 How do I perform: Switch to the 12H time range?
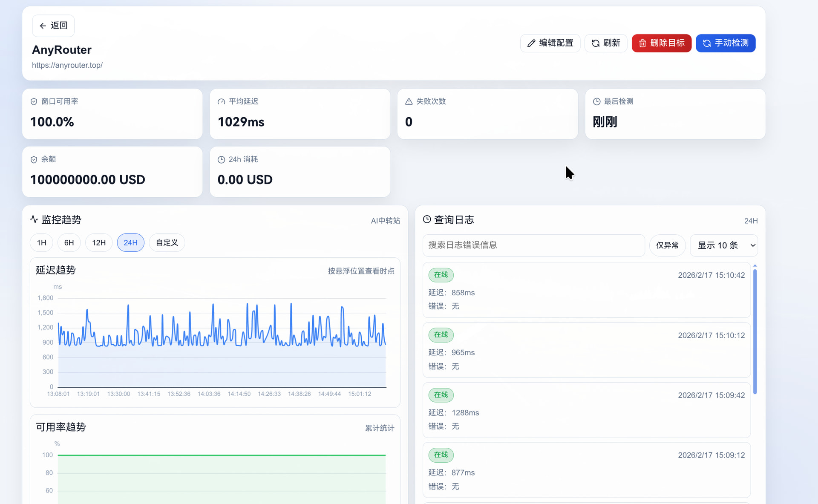pos(99,243)
